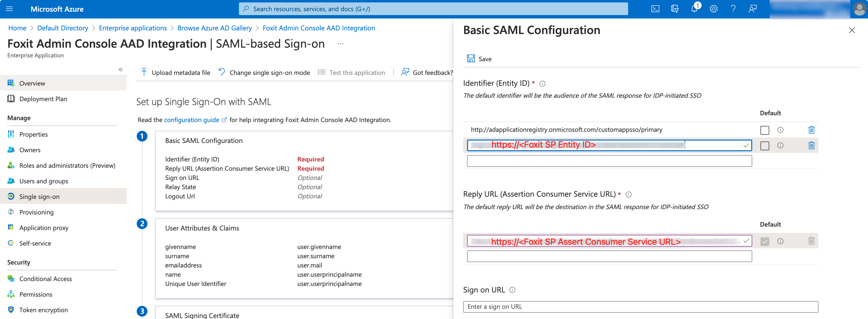Check Default for the primary identifier URL
Image resolution: width=868 pixels, height=319 pixels.
[765, 130]
